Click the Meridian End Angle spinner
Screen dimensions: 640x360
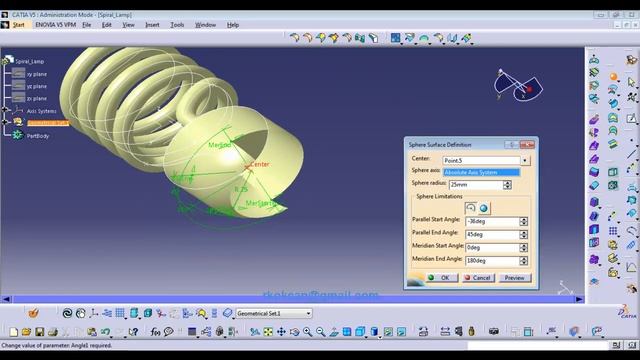(x=524, y=260)
